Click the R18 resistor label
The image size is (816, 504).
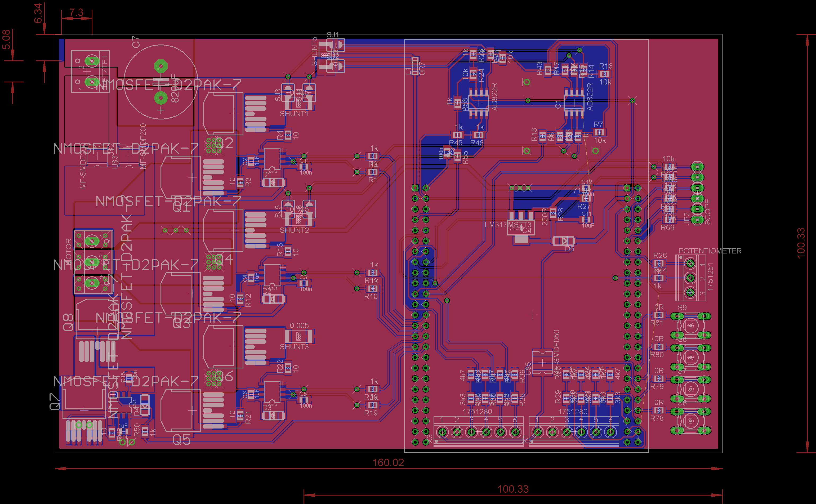tap(534, 135)
